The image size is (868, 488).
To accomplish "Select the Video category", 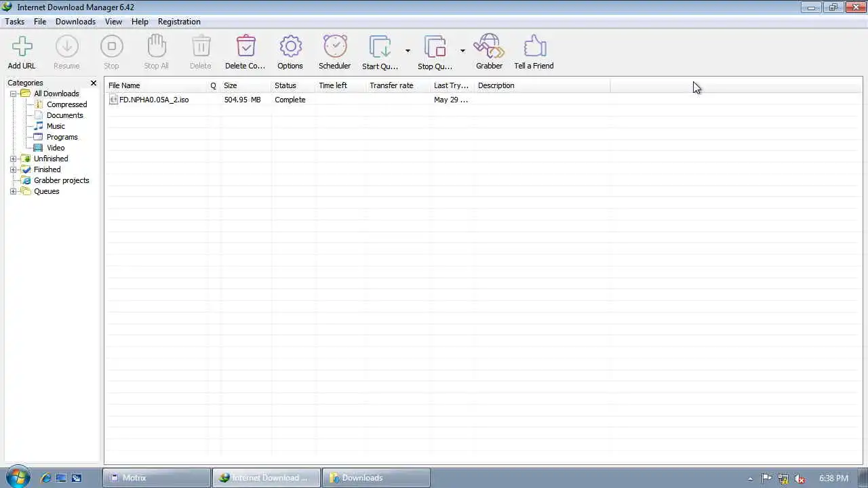I will click(56, 148).
